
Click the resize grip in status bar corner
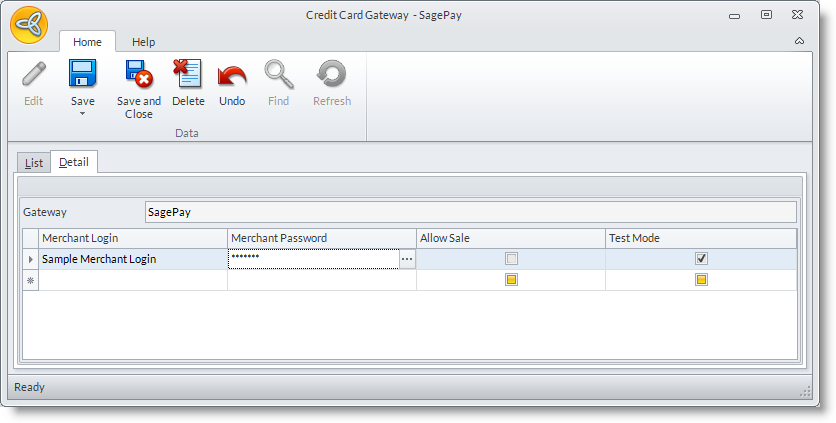tap(806, 392)
